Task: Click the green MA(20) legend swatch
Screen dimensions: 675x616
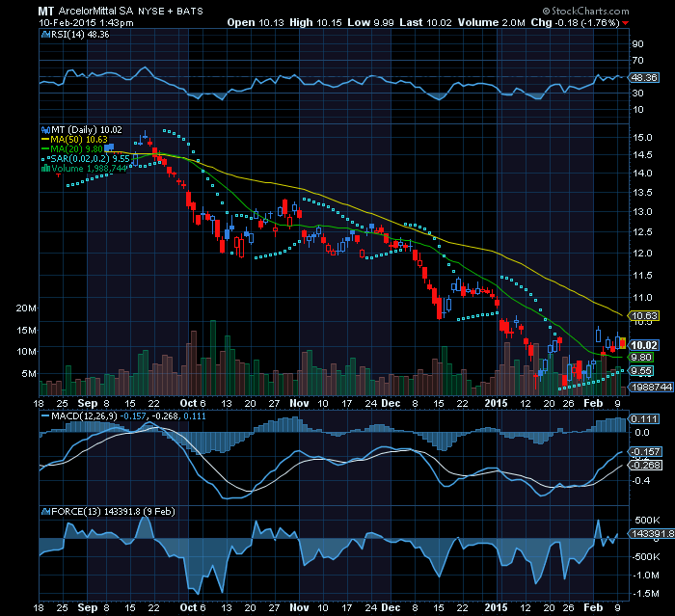Action: pyautogui.click(x=45, y=149)
